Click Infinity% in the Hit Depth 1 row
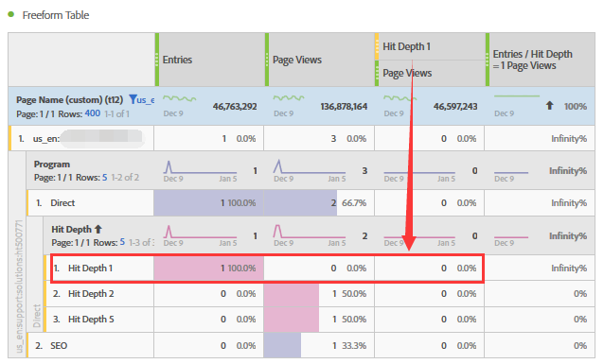The width and height of the screenshot is (604, 364). [x=569, y=269]
